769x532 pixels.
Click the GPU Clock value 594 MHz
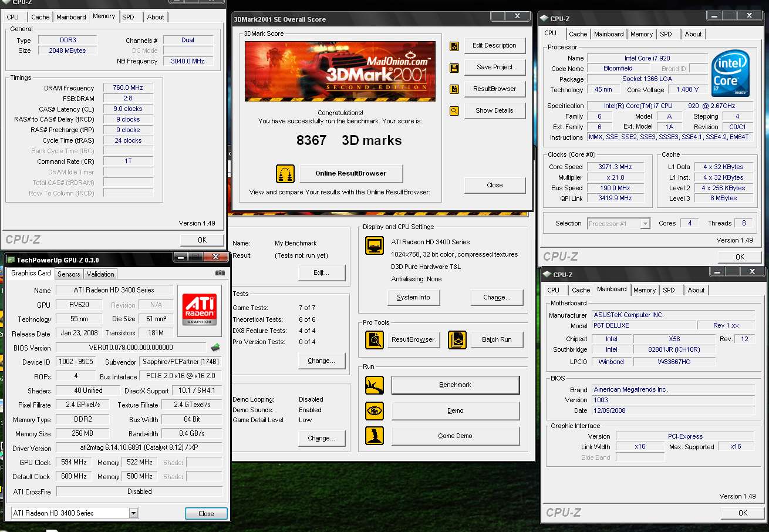[x=74, y=463]
